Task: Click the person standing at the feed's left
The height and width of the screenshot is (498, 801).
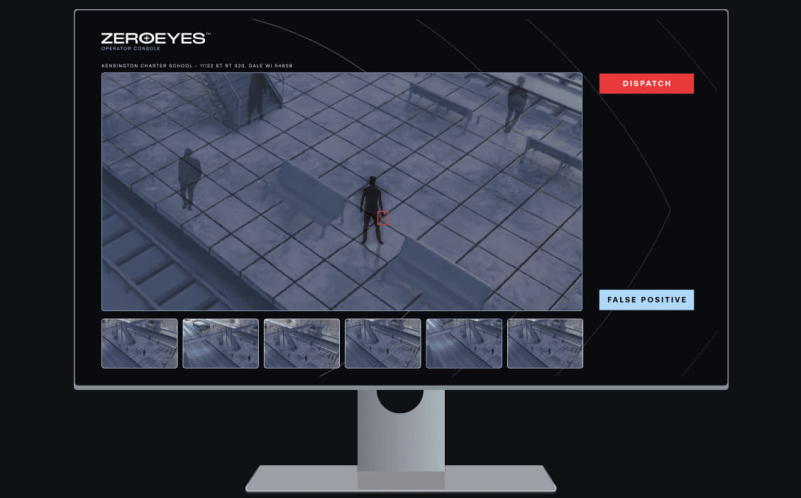Action: [x=186, y=178]
